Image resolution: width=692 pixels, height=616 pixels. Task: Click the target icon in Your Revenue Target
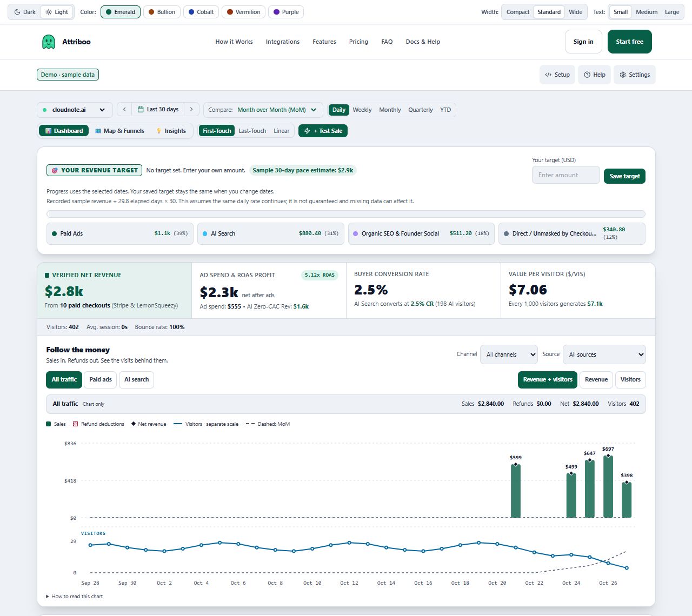55,170
